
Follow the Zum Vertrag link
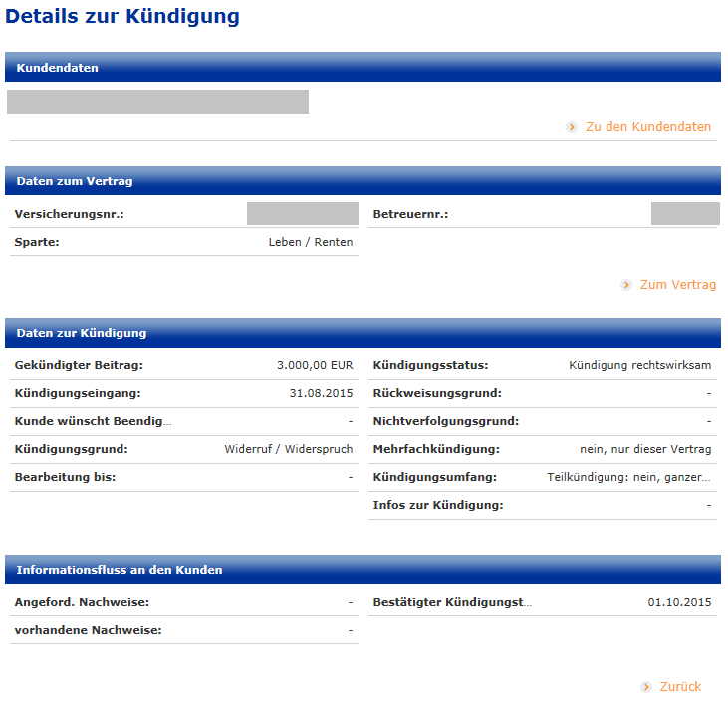677,285
